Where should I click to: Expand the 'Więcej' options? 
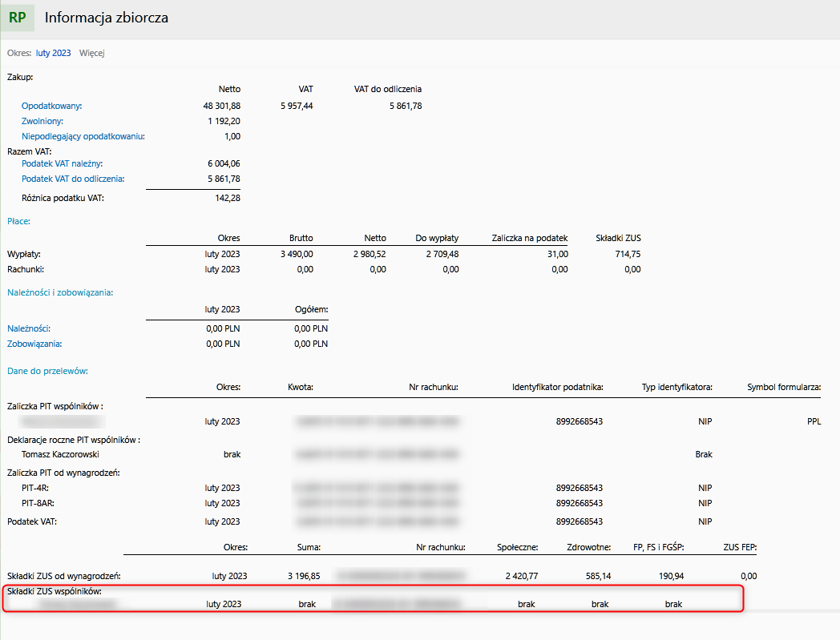pos(92,53)
